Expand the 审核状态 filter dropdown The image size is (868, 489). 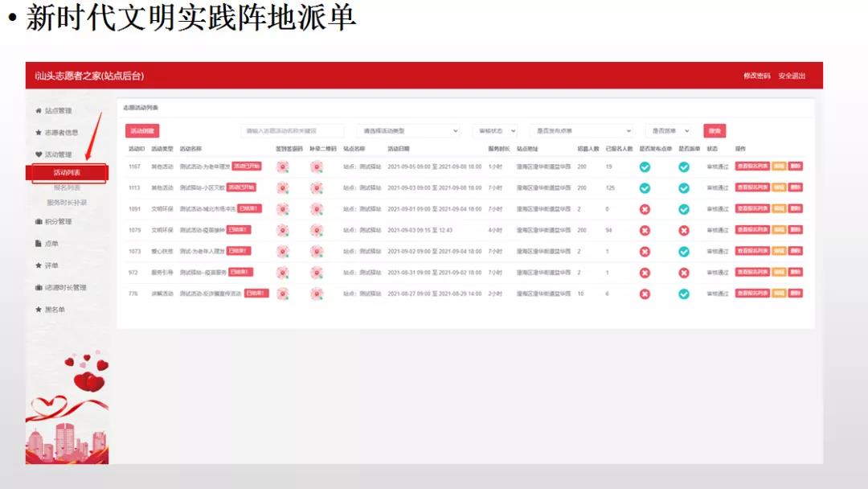click(x=493, y=130)
